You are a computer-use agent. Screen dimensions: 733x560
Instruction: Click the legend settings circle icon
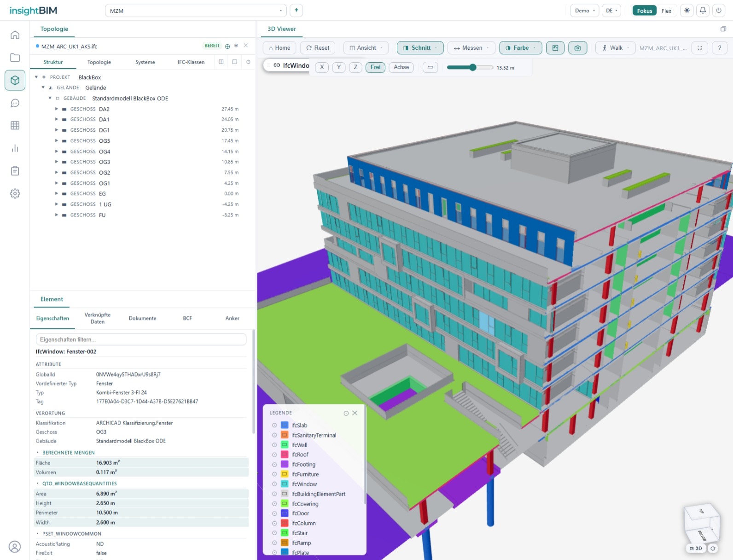346,413
